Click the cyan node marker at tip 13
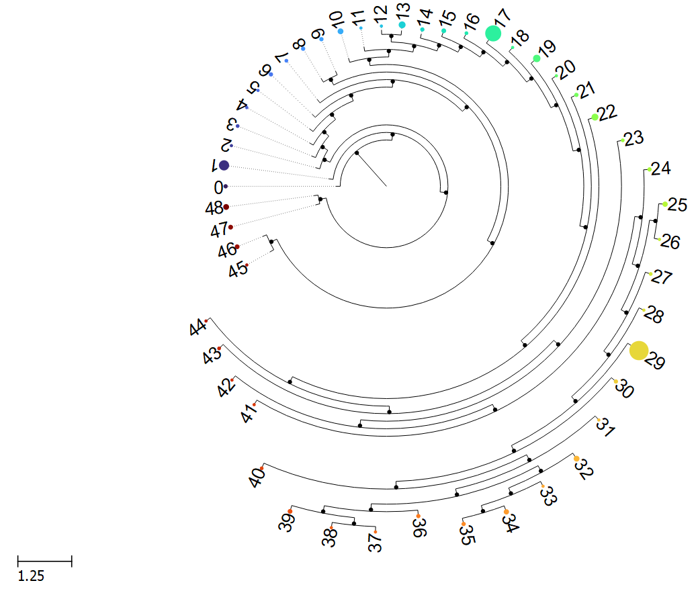This screenshot has height=589, width=700. tap(402, 25)
